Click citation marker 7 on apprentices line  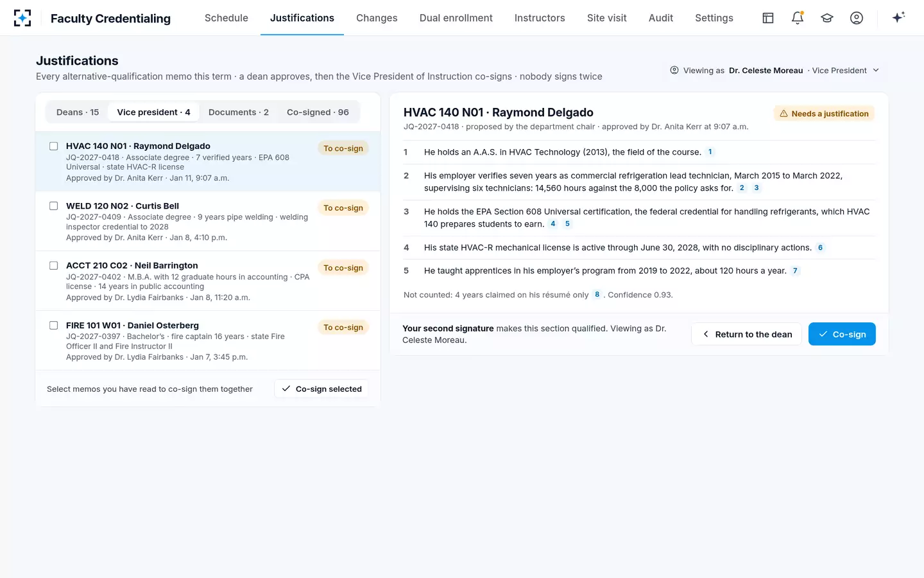(x=795, y=271)
